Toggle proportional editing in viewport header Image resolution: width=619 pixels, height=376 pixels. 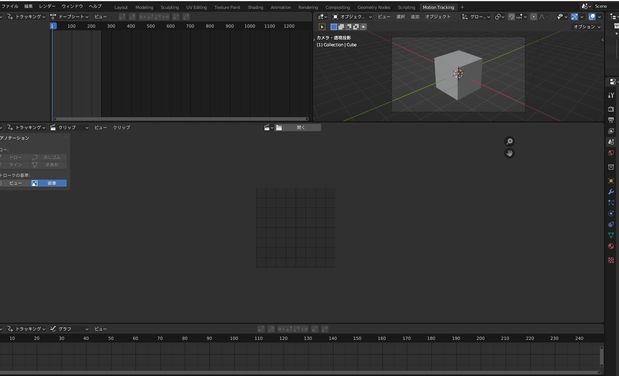pos(534,17)
